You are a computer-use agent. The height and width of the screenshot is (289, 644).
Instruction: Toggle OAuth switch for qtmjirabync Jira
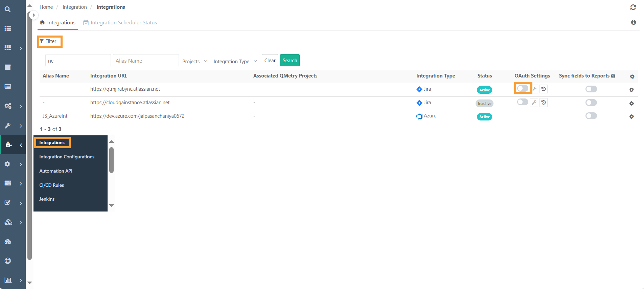[523, 88]
